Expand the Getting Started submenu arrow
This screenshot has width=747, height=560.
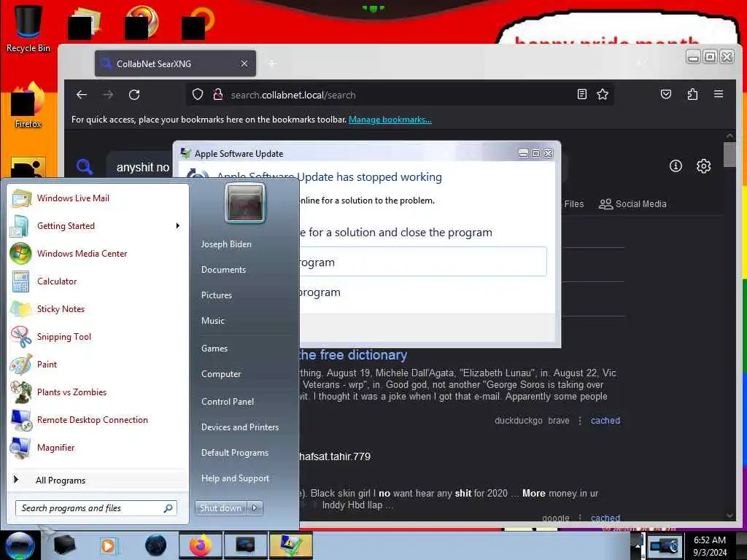pos(178,226)
